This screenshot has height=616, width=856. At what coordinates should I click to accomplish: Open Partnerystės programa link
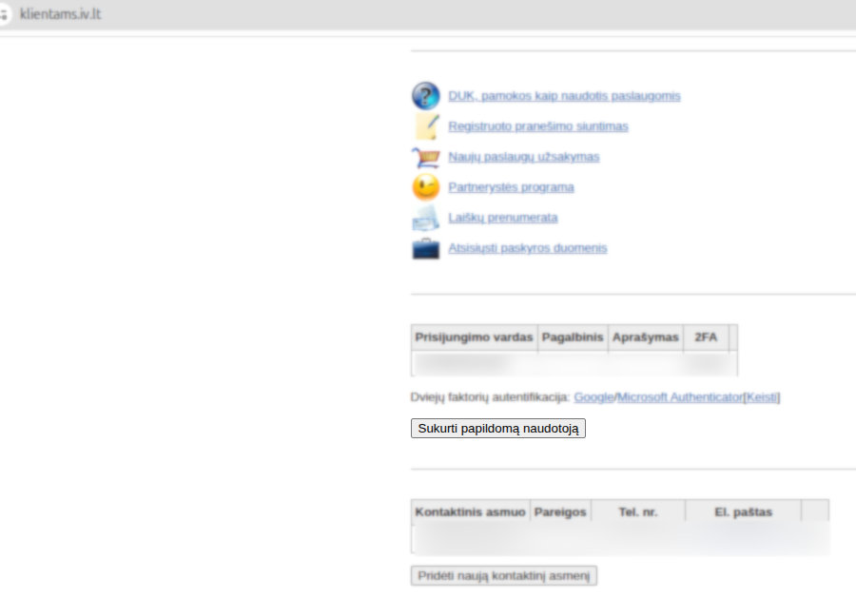pyautogui.click(x=511, y=187)
